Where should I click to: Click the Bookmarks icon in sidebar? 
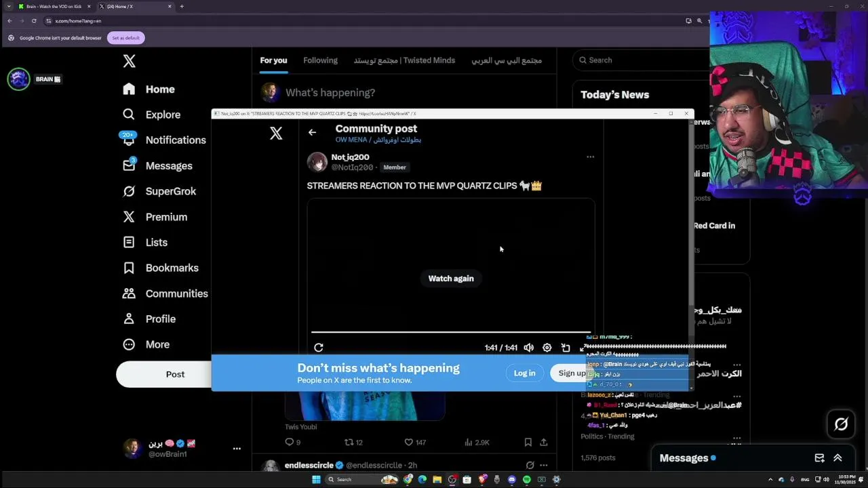(129, 268)
